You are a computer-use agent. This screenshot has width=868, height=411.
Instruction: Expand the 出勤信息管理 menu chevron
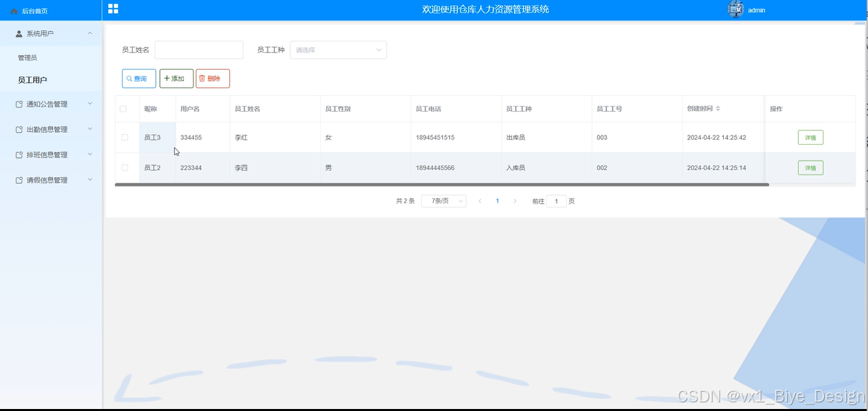90,129
